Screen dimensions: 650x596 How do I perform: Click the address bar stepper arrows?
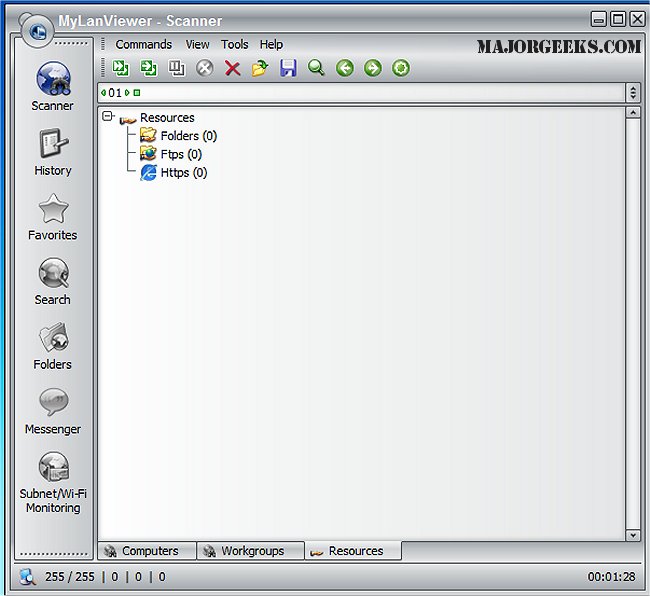coord(633,92)
